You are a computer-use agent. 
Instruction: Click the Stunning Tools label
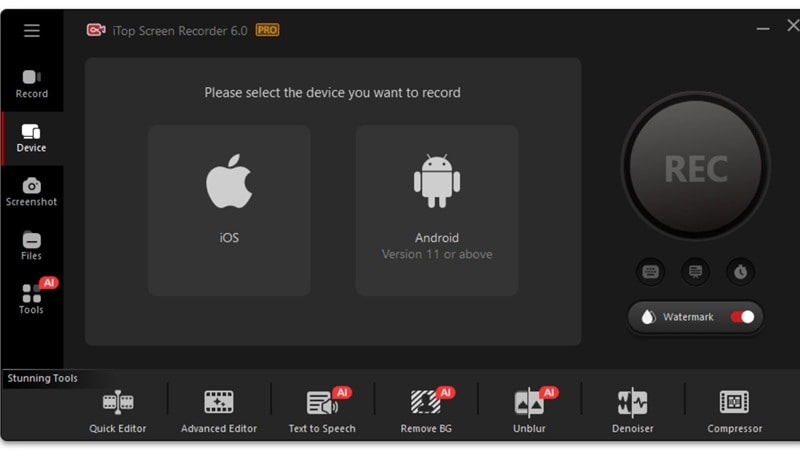42,378
